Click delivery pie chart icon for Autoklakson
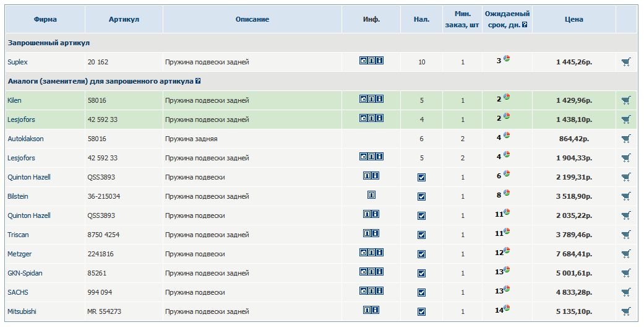Screen dimensions: 644x330 pos(506,135)
